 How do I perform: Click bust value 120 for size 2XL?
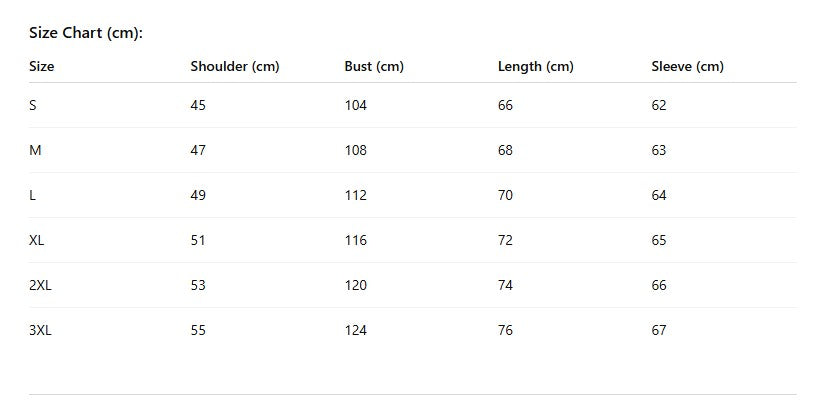pyautogui.click(x=355, y=285)
